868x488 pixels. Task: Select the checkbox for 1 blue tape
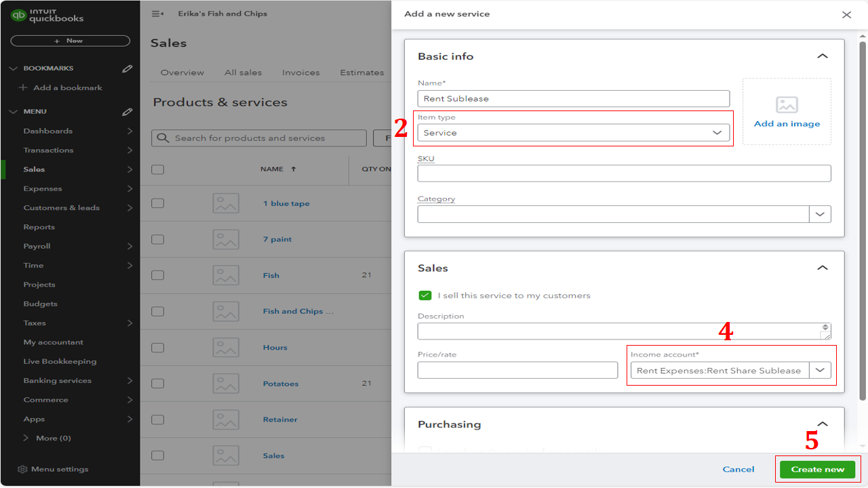tap(157, 203)
